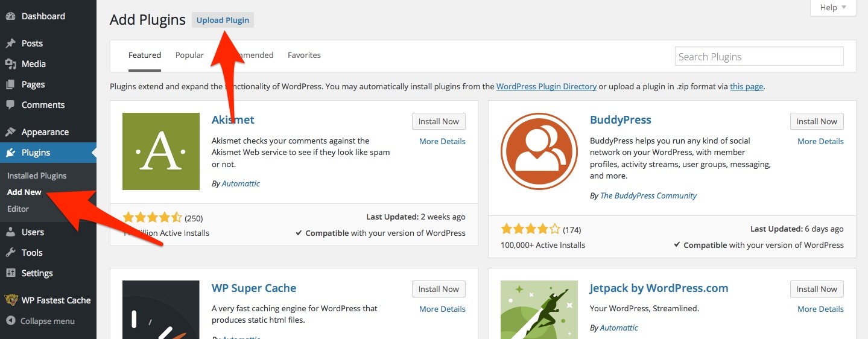Screen dimensions: 868x339
Task: Click the Dashboard gauge icon in sidebar
Action: tap(10, 16)
